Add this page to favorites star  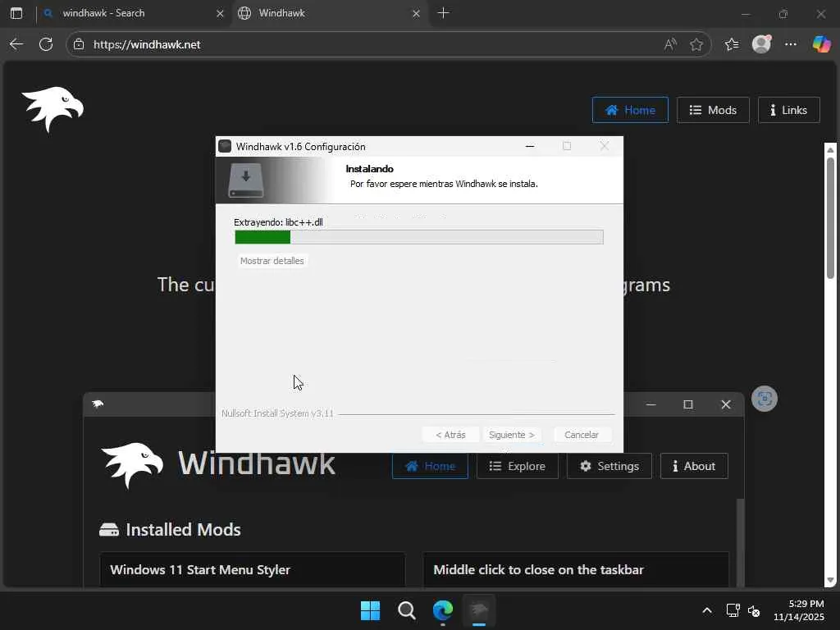point(696,44)
